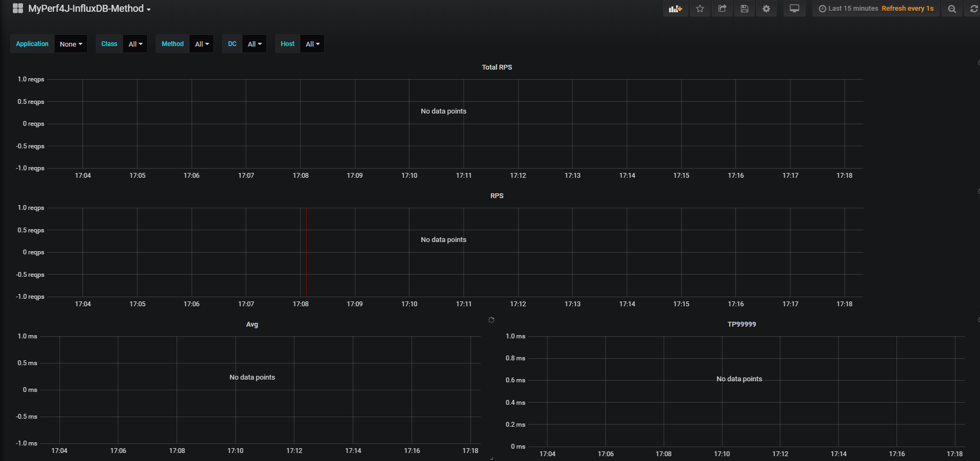
Task: Open the DC variable dropdown
Action: pos(255,44)
